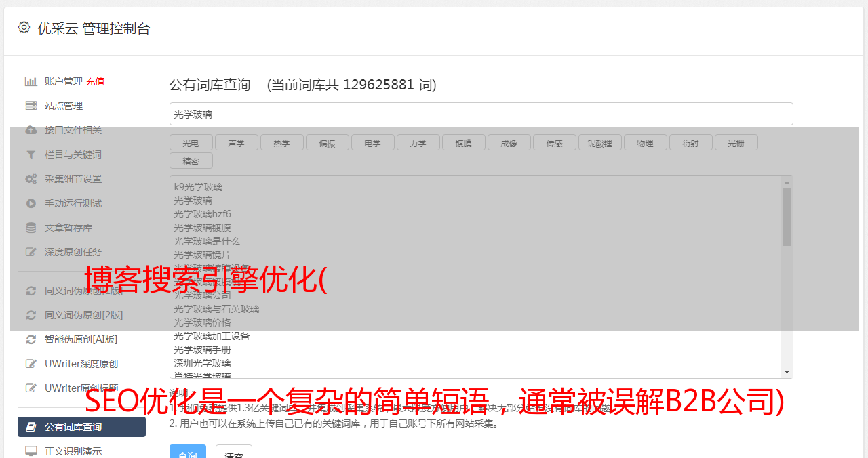This screenshot has height=458, width=868.
Task: Click the 采集细节设置 gears icon
Action: 31,179
